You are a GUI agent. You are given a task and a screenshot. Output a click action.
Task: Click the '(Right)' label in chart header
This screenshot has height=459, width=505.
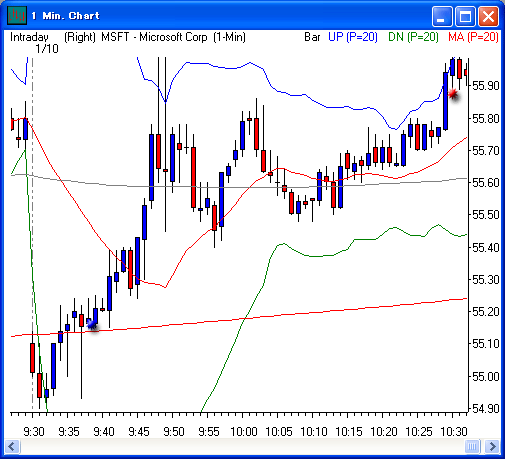coord(80,37)
